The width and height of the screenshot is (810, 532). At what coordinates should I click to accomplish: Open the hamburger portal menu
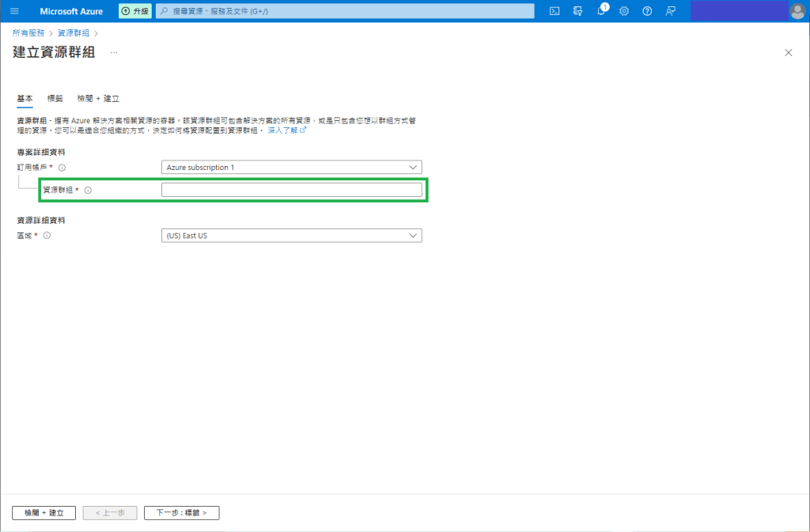[x=14, y=11]
